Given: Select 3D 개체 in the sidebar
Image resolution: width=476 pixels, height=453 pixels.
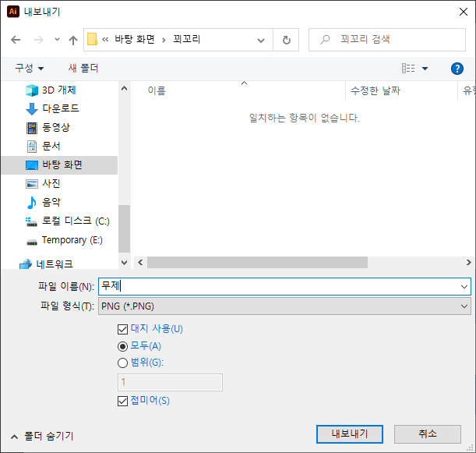Looking at the screenshot, I should (59, 90).
